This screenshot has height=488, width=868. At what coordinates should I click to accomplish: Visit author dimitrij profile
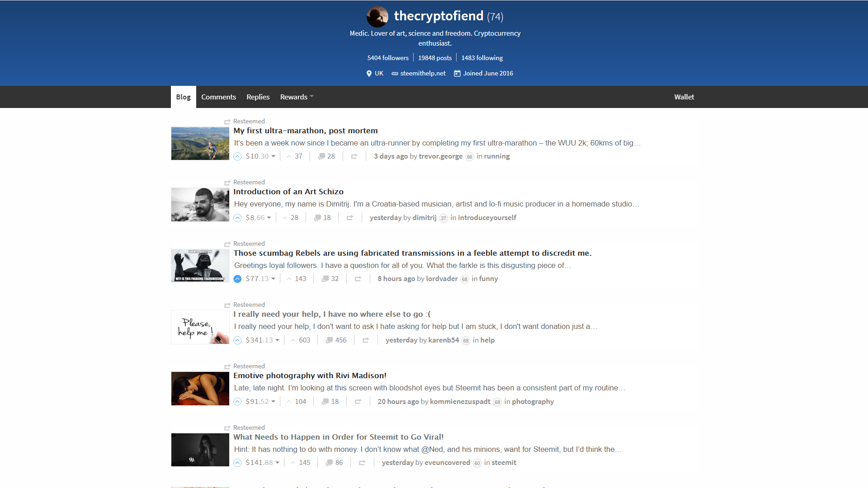tap(425, 218)
